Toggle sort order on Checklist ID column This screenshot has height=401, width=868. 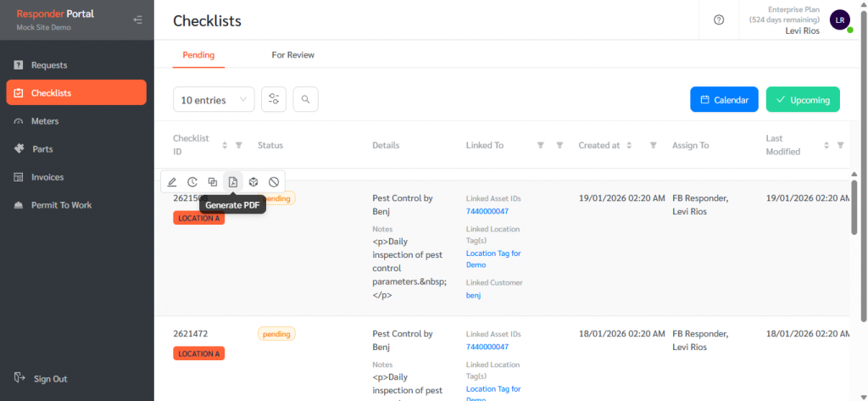click(225, 145)
